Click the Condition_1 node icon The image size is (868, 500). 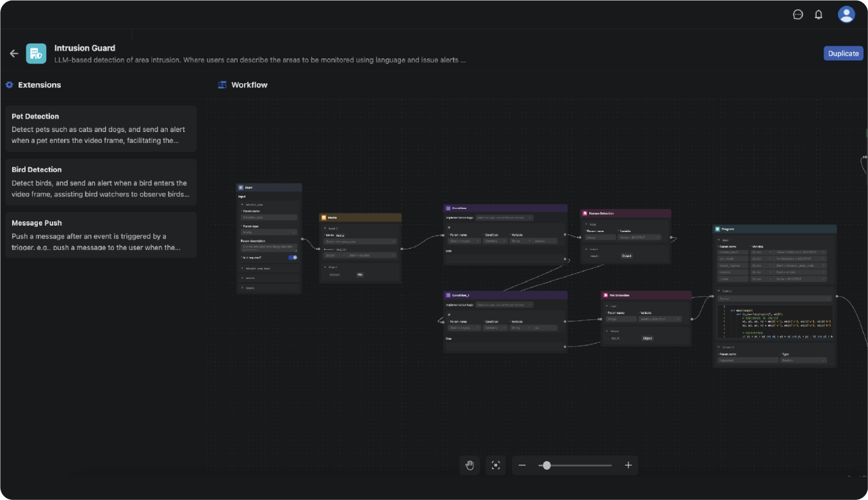click(448, 296)
